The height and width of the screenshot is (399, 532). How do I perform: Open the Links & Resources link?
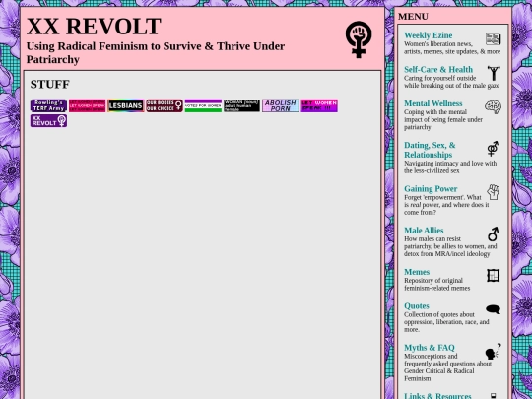tap(437, 396)
